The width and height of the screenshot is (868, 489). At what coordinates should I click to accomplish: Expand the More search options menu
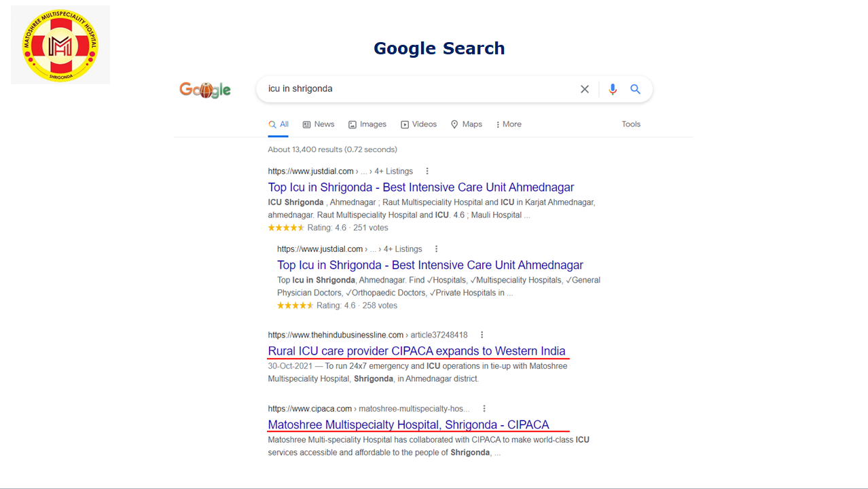pos(508,124)
